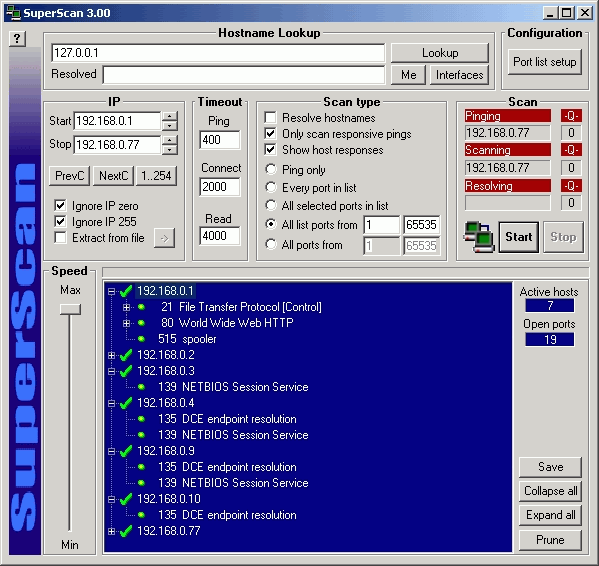
Task: Click the NextC button
Action: 113,176
